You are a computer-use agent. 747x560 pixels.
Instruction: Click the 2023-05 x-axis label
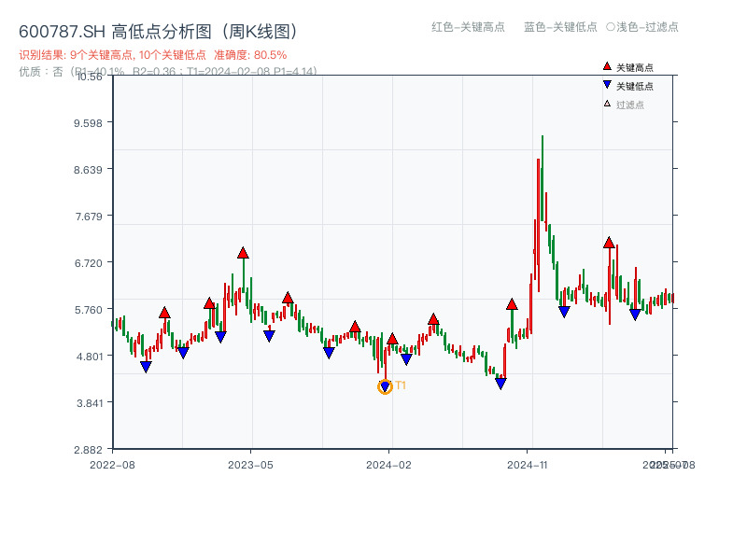pos(250,465)
